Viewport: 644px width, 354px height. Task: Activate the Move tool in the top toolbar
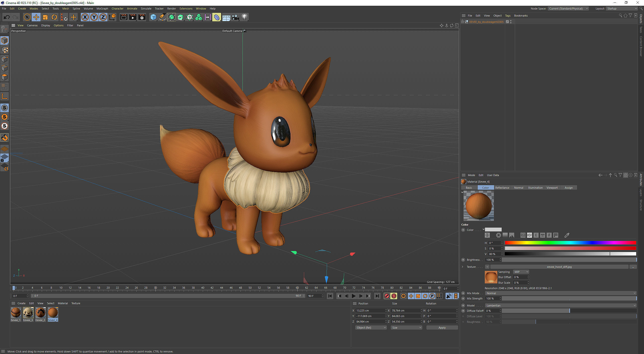(x=36, y=17)
